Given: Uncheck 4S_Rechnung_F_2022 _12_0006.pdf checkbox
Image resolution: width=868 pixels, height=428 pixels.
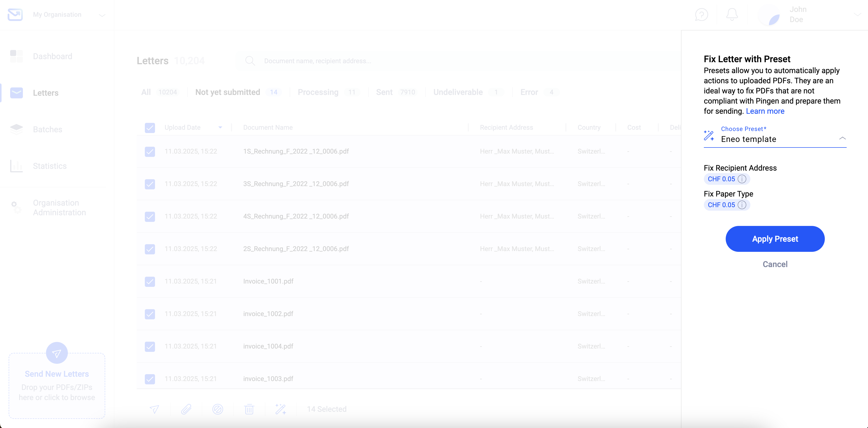Looking at the screenshot, I should pyautogui.click(x=150, y=217).
